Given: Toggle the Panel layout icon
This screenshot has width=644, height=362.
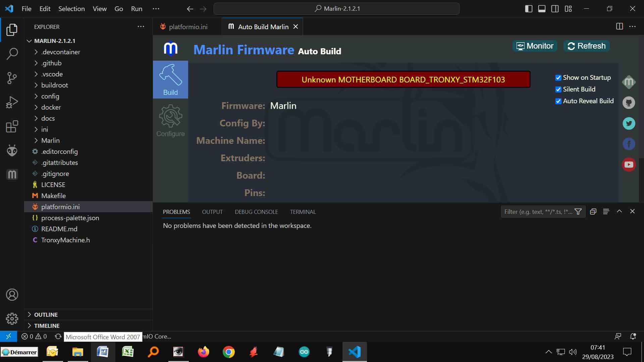Looking at the screenshot, I should pos(542,9).
